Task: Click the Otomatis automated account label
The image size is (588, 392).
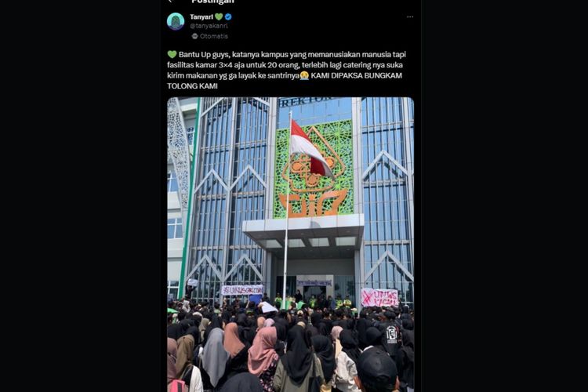Action: coord(214,36)
